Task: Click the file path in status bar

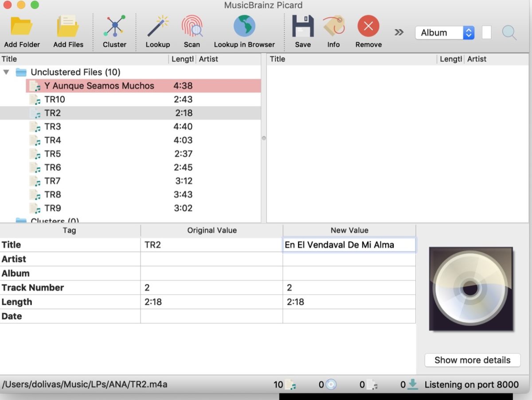Action: (85, 384)
